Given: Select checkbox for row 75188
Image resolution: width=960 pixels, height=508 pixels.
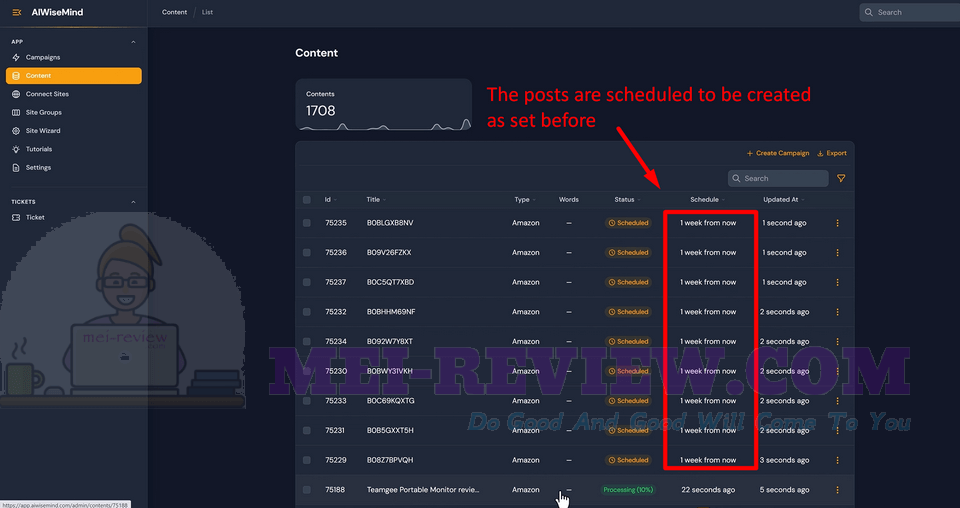Looking at the screenshot, I should click(307, 490).
